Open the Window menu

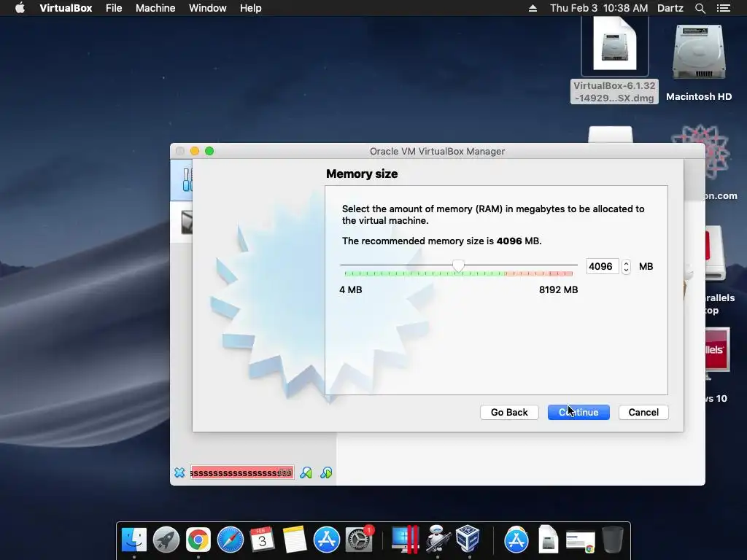tap(208, 8)
